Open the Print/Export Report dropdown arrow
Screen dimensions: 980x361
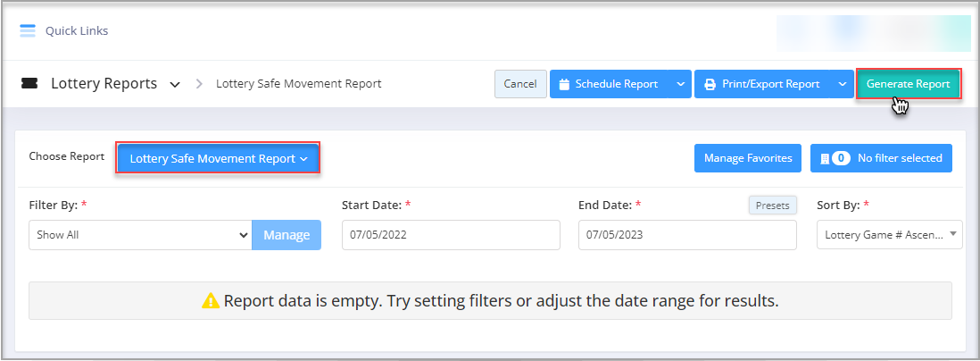click(842, 84)
